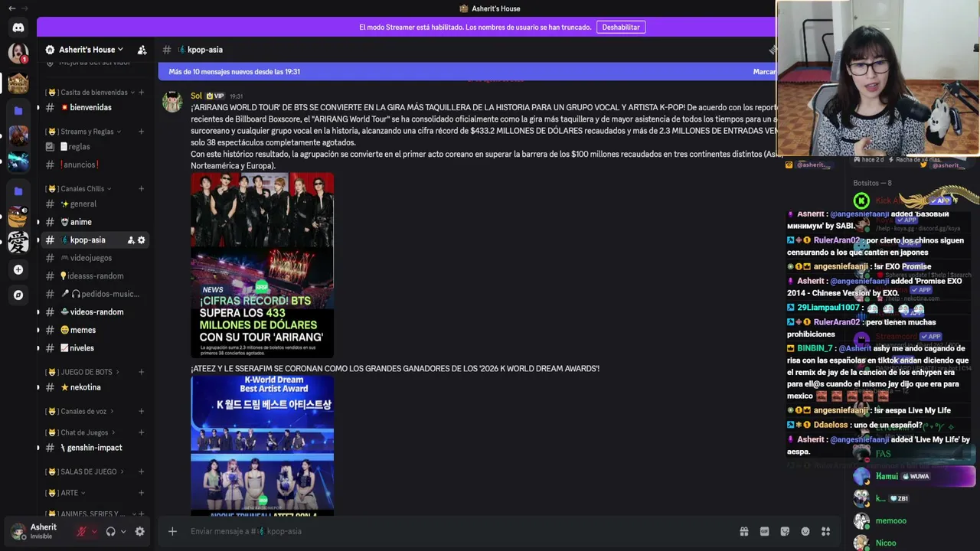Image resolution: width=980 pixels, height=551 pixels.
Task: Open the reglas channel
Action: pos(94,147)
